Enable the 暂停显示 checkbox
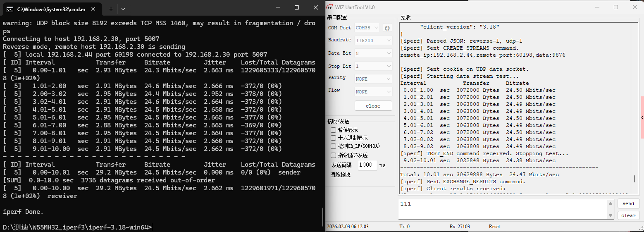644x232 pixels. tap(334, 130)
